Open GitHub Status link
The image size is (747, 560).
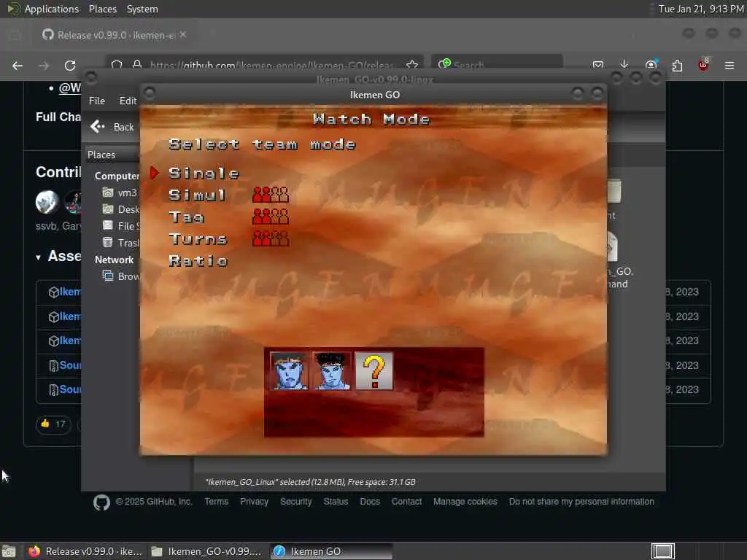(x=336, y=502)
